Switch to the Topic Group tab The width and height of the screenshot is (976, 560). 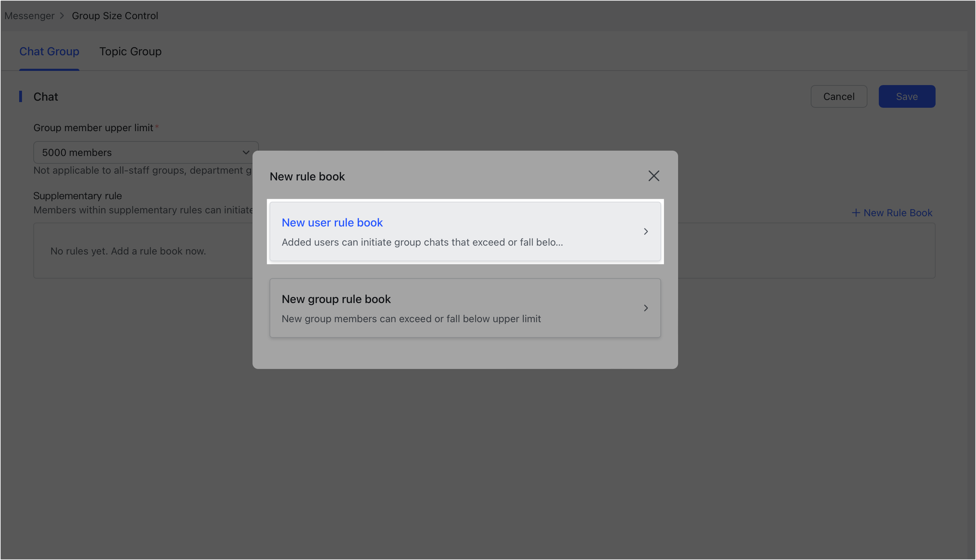[130, 51]
